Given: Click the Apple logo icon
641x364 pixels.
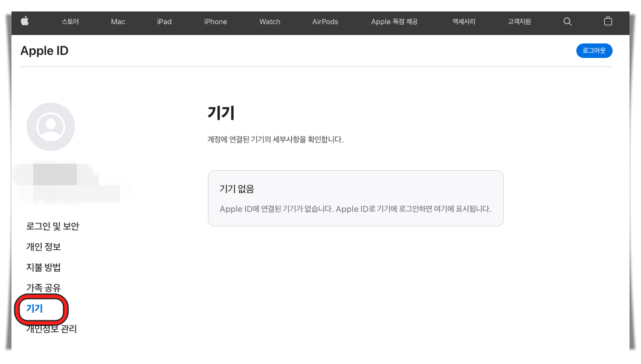Looking at the screenshot, I should (25, 22).
